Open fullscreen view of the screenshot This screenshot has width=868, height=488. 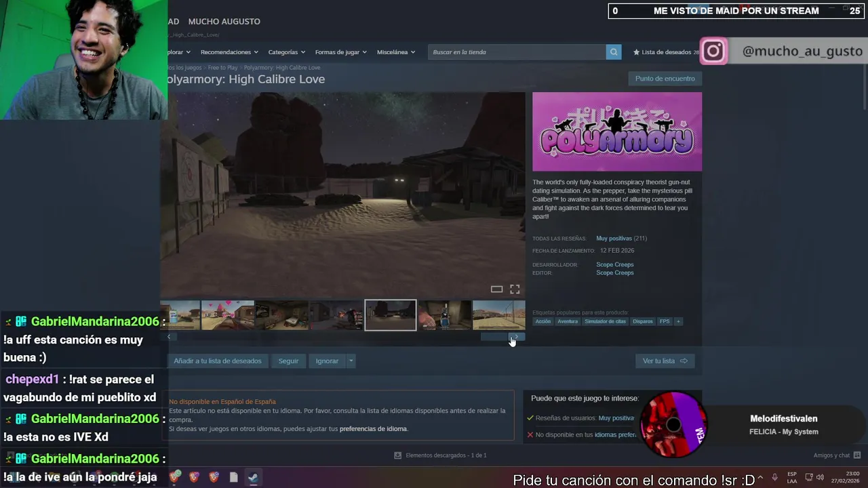515,289
